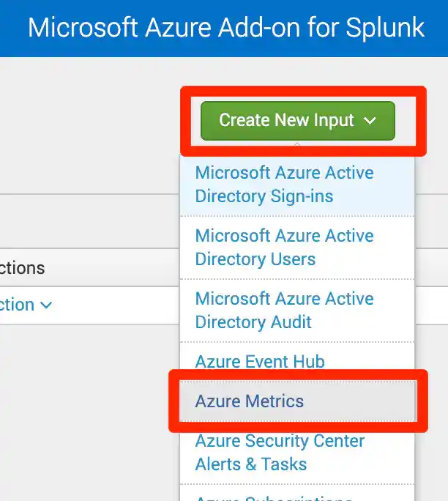
Task: Select the Azure Event Hub entry
Action: [260, 361]
